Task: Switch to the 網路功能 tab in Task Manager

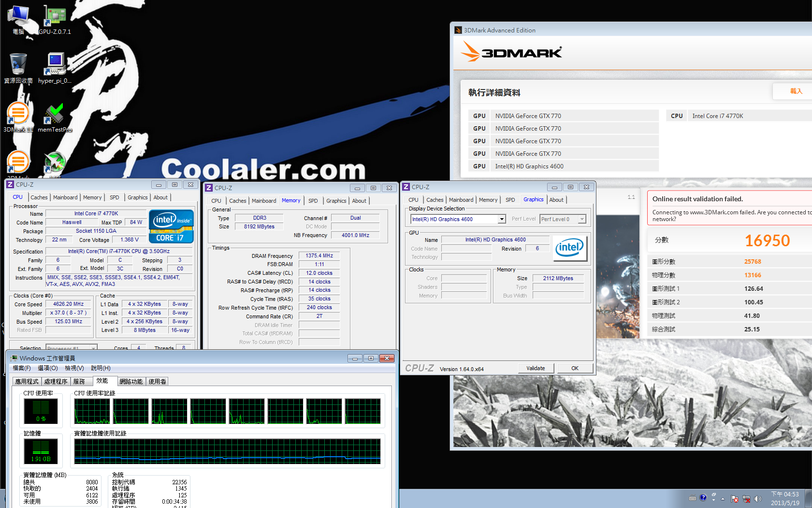Action: pyautogui.click(x=131, y=382)
